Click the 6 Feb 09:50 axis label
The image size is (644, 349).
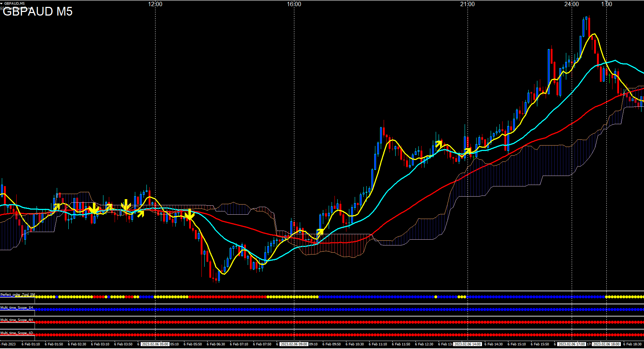point(332,344)
